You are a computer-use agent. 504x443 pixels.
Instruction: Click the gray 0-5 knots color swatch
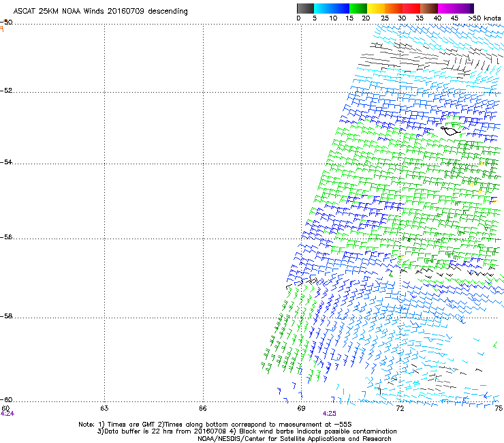[305, 8]
